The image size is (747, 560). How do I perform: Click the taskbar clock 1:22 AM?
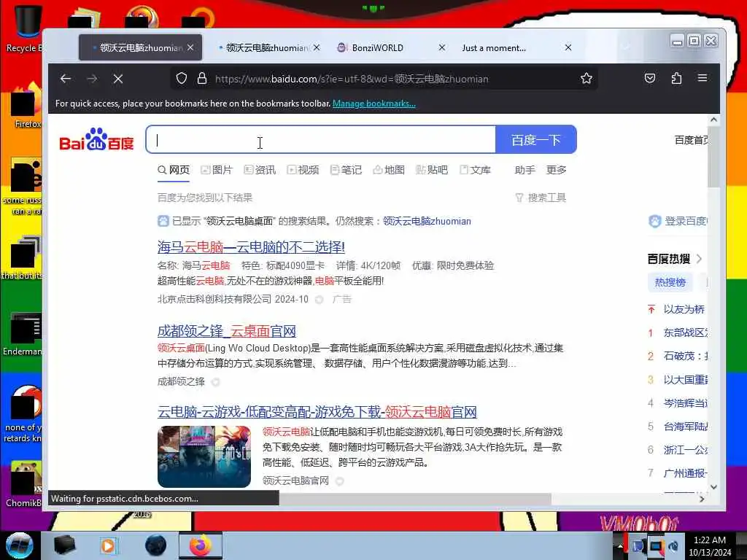point(709,545)
